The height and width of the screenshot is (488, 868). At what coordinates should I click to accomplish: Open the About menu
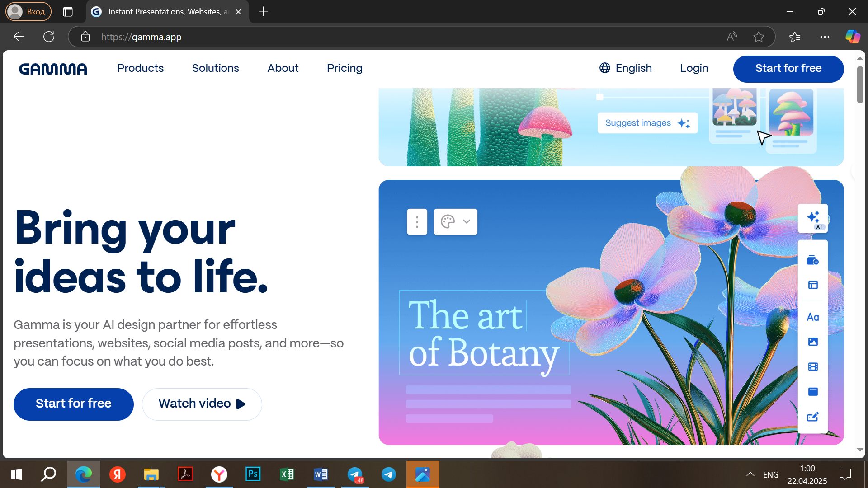(283, 68)
